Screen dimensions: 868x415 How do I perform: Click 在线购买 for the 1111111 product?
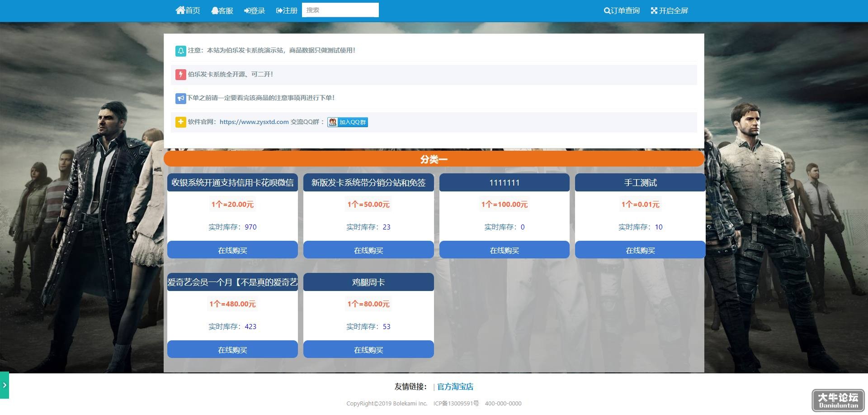click(505, 250)
